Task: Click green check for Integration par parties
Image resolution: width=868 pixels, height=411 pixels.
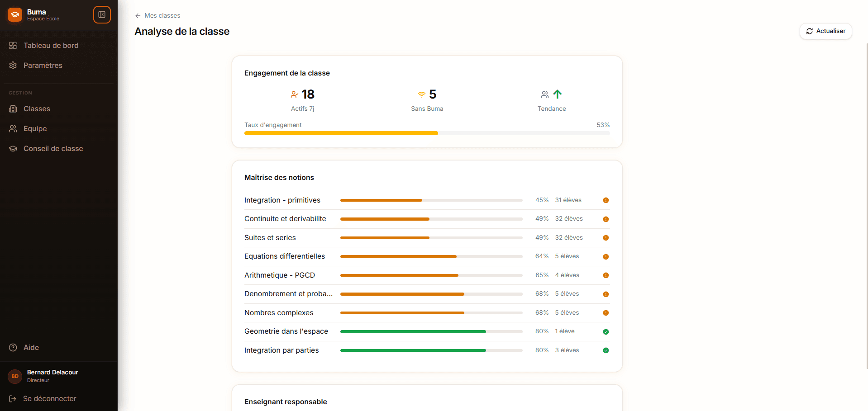Action: tap(606, 350)
